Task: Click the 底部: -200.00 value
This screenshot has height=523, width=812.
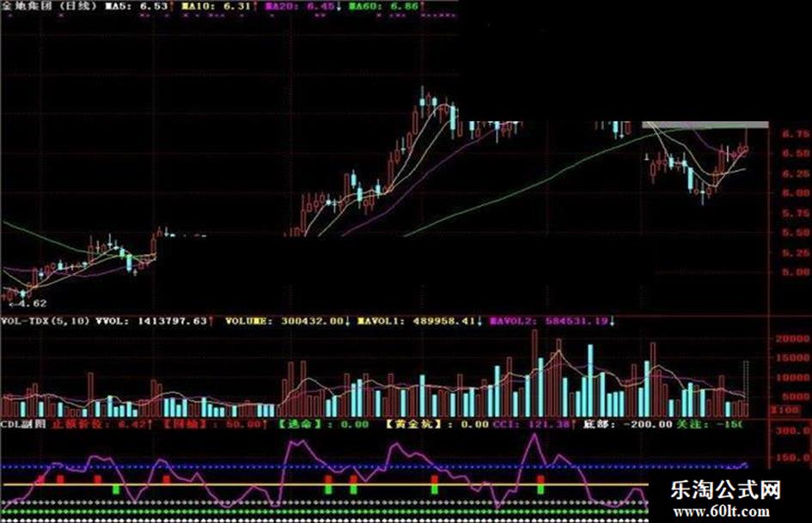Action: [x=627, y=424]
